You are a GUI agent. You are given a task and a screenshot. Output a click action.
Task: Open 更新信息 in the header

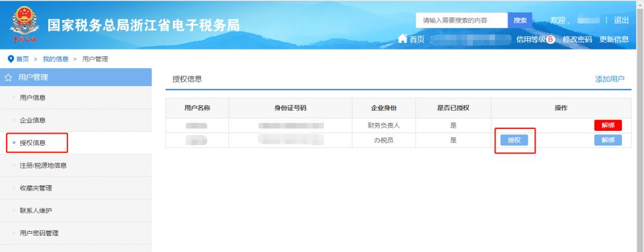click(x=614, y=39)
